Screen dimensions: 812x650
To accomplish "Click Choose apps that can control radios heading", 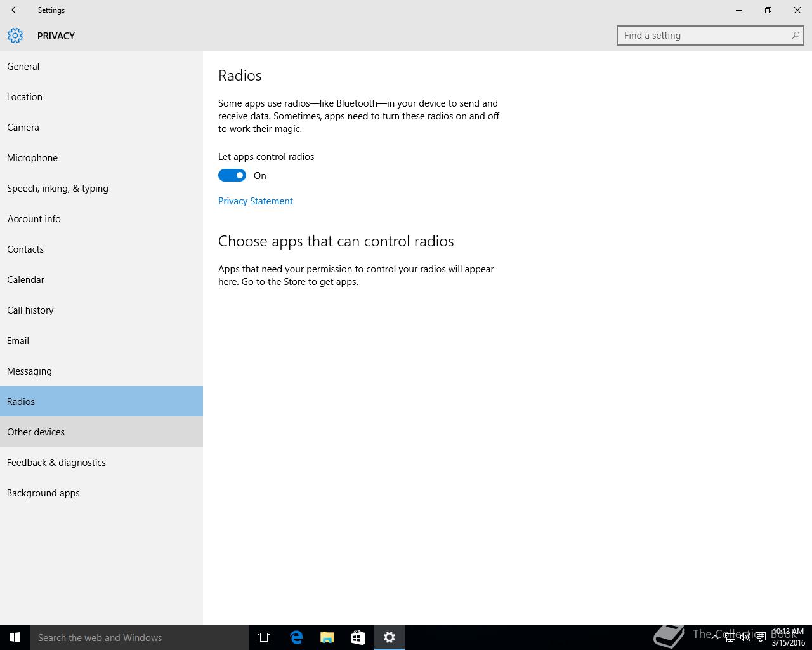I will point(336,241).
